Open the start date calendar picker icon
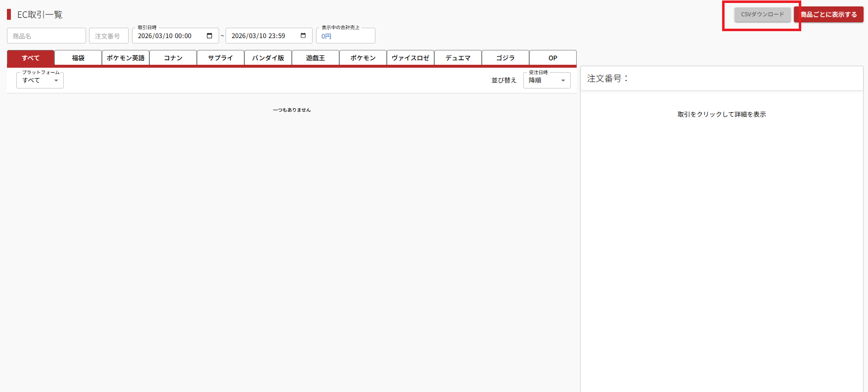868x392 pixels. [x=209, y=36]
